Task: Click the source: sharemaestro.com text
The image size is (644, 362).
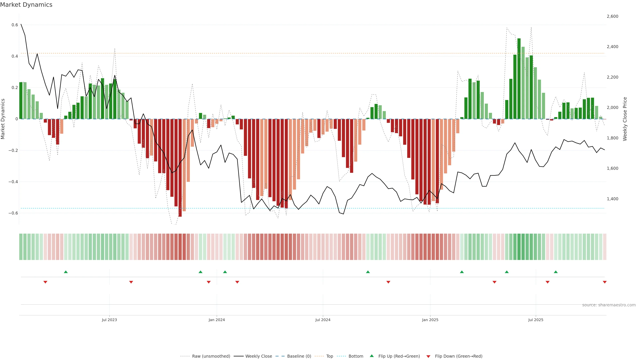Action: 609,305
